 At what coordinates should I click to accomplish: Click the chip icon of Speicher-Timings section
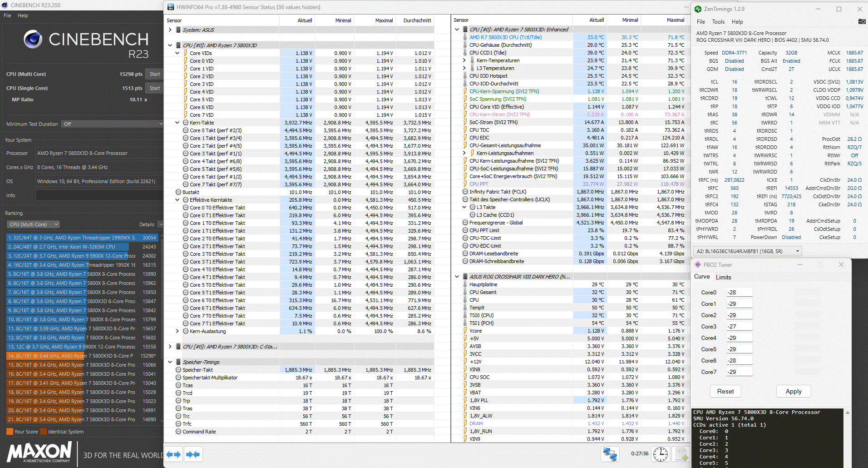pos(178,362)
